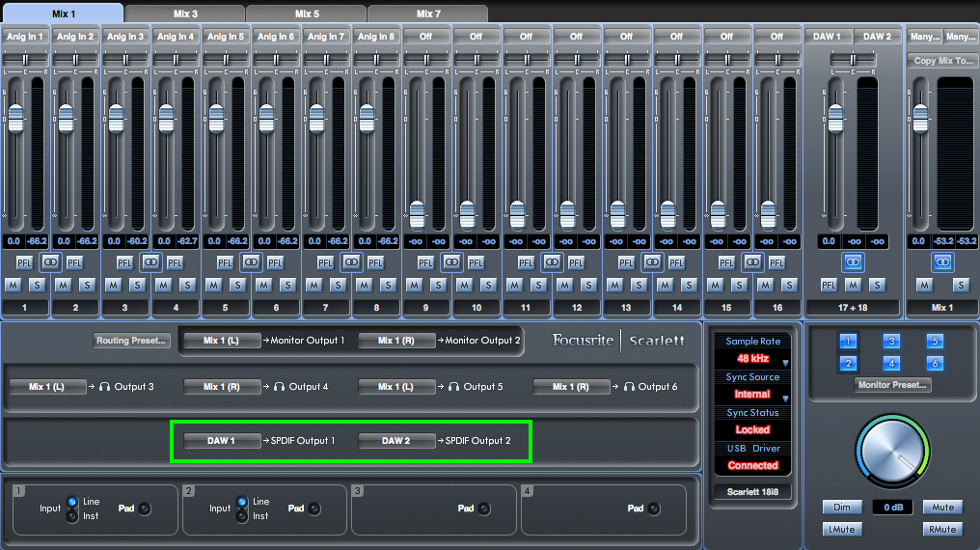Click the DAW 1 source on channel 17
This screenshot has width=980, height=550.
tap(827, 37)
